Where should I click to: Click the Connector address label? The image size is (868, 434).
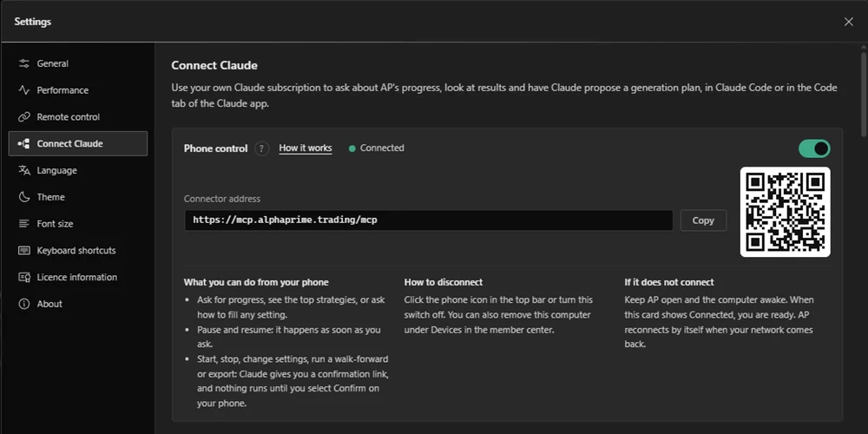(222, 199)
